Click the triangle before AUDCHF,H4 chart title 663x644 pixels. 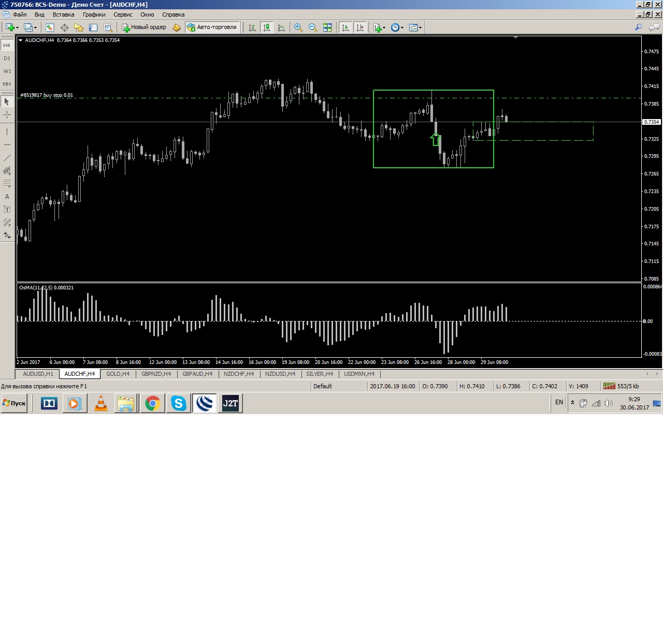click(x=20, y=40)
